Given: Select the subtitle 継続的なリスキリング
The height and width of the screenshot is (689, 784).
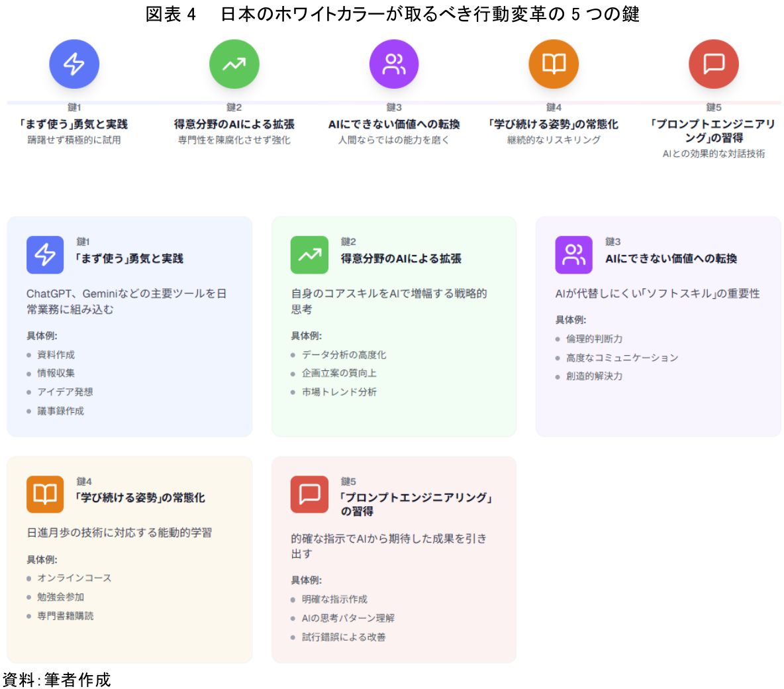Looking at the screenshot, I should [554, 140].
